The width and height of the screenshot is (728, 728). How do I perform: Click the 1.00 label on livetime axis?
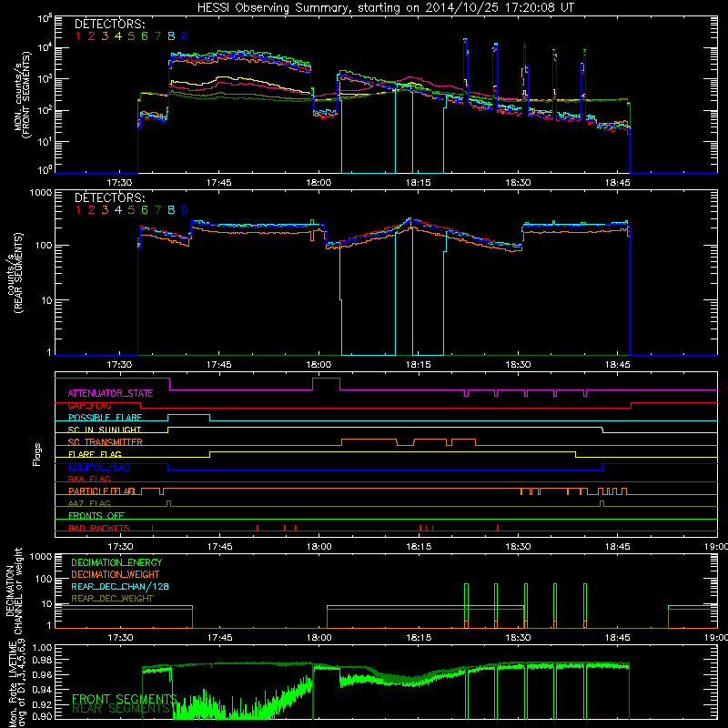pyautogui.click(x=44, y=647)
